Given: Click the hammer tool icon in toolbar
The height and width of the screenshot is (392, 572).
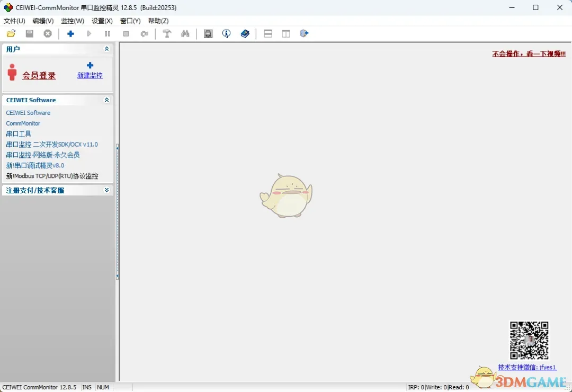Looking at the screenshot, I should point(167,34).
